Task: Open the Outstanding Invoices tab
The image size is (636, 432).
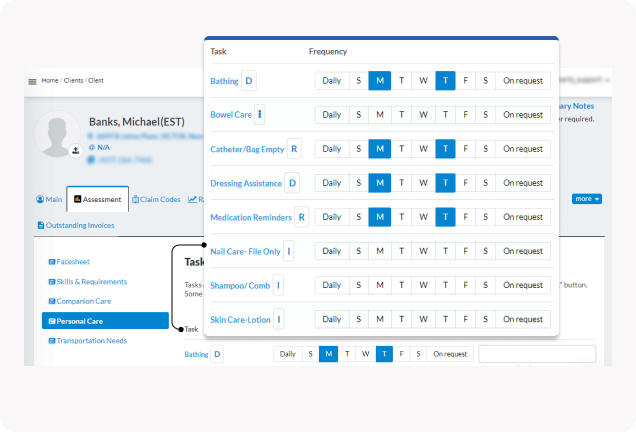Action: pyautogui.click(x=76, y=225)
